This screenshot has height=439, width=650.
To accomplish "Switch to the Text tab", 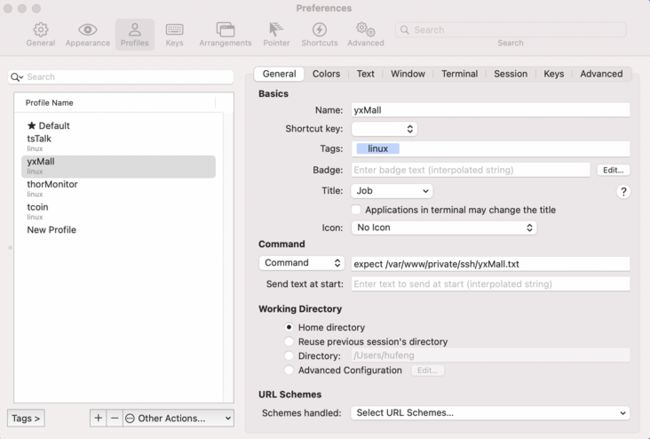I will click(x=365, y=74).
